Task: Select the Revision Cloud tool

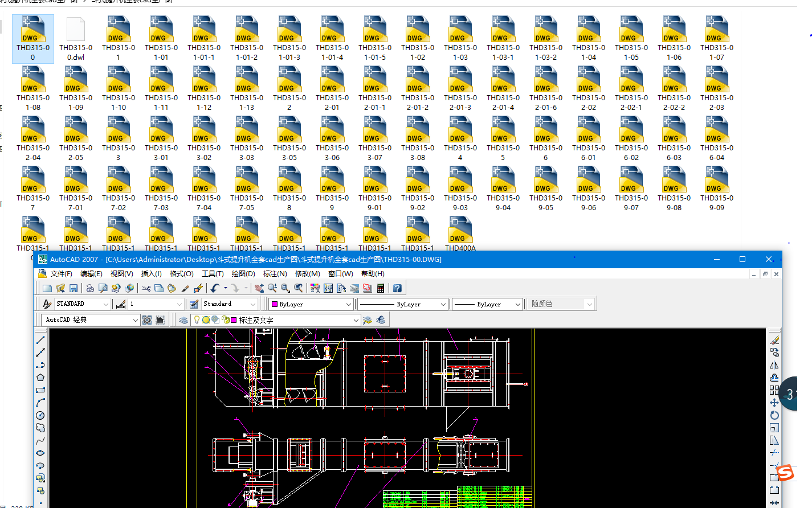Action: pyautogui.click(x=40, y=428)
